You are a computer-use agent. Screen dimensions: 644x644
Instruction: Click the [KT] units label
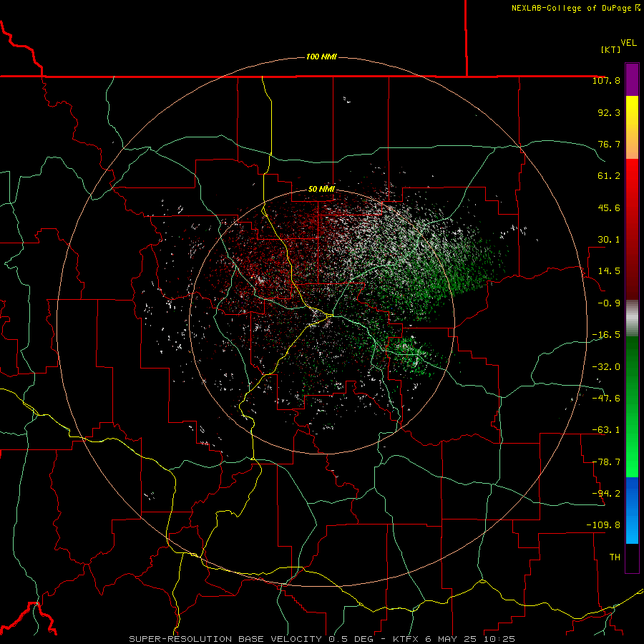click(610, 49)
